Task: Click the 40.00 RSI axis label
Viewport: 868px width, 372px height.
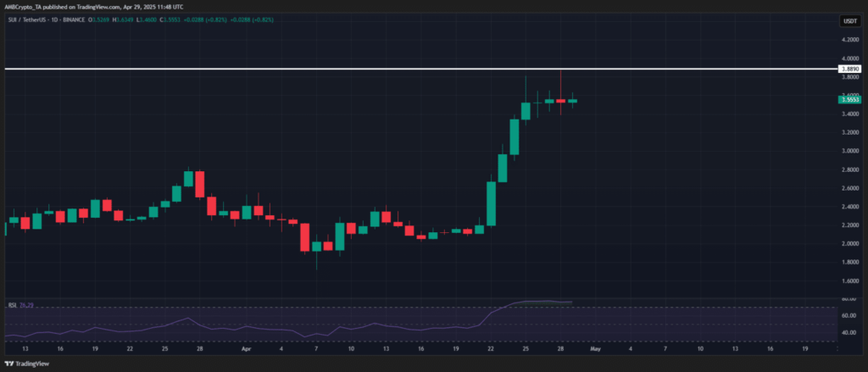Action: [x=848, y=333]
